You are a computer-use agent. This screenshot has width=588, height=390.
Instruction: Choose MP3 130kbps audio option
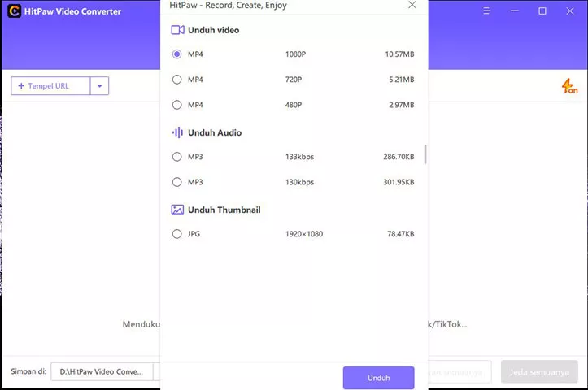[176, 182]
